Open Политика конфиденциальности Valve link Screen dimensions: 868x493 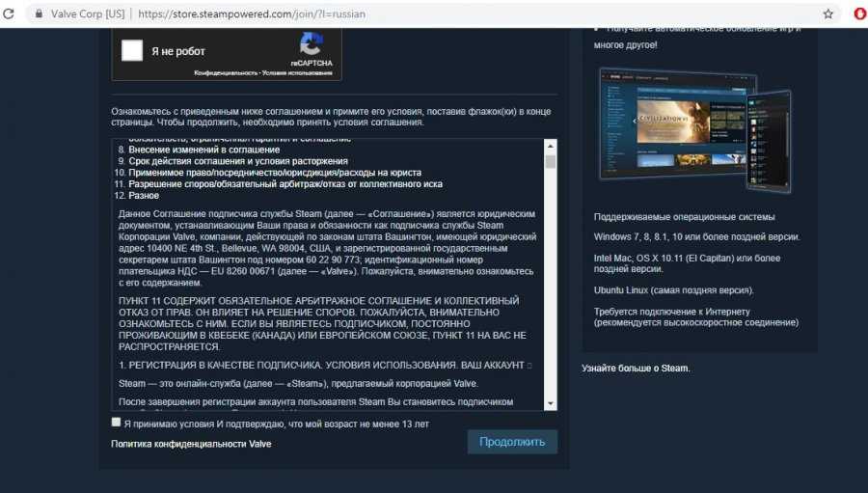point(191,444)
